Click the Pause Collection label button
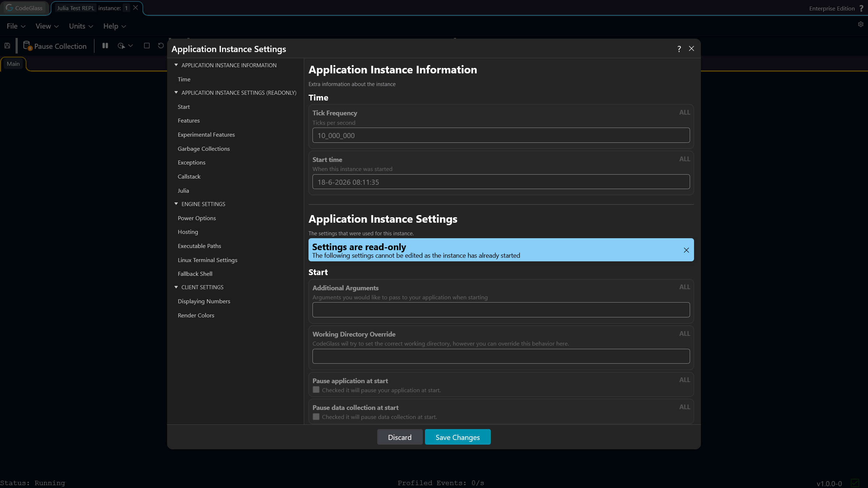This screenshot has width=868, height=488. [x=60, y=46]
